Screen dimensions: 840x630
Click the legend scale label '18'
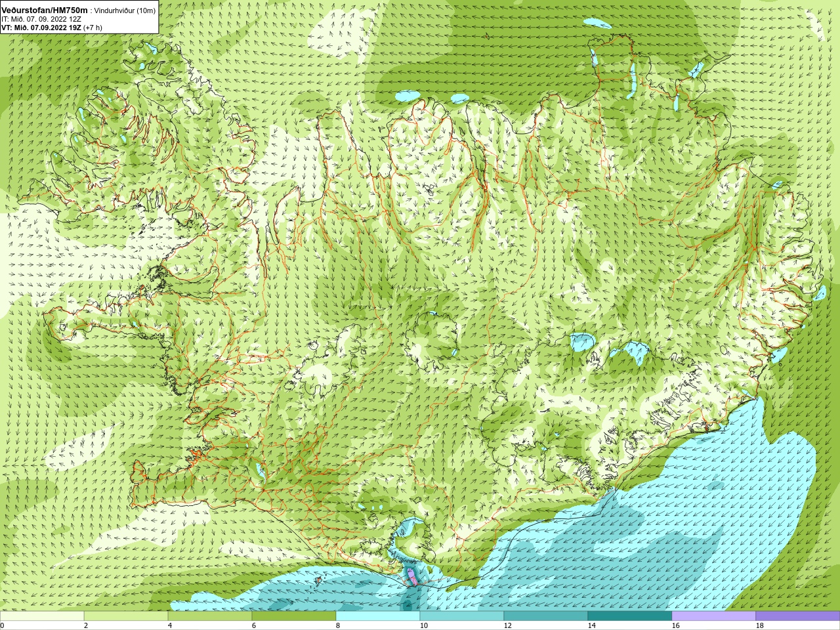tap(759, 625)
